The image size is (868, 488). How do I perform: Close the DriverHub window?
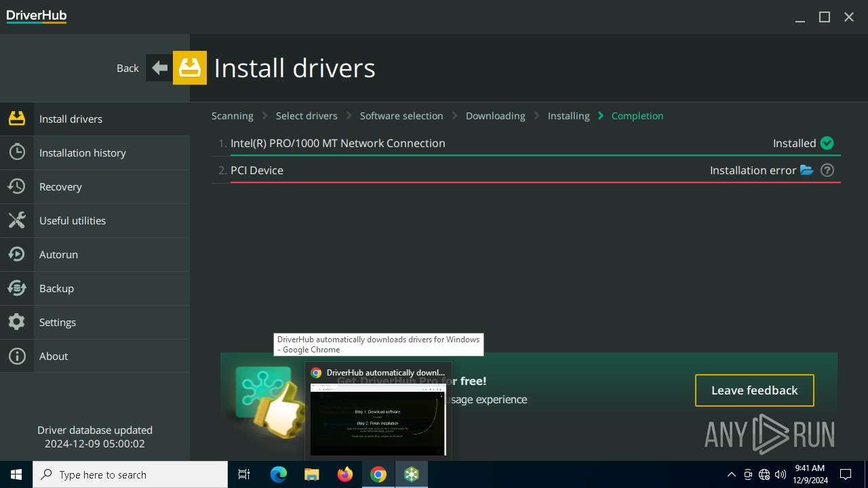click(849, 17)
